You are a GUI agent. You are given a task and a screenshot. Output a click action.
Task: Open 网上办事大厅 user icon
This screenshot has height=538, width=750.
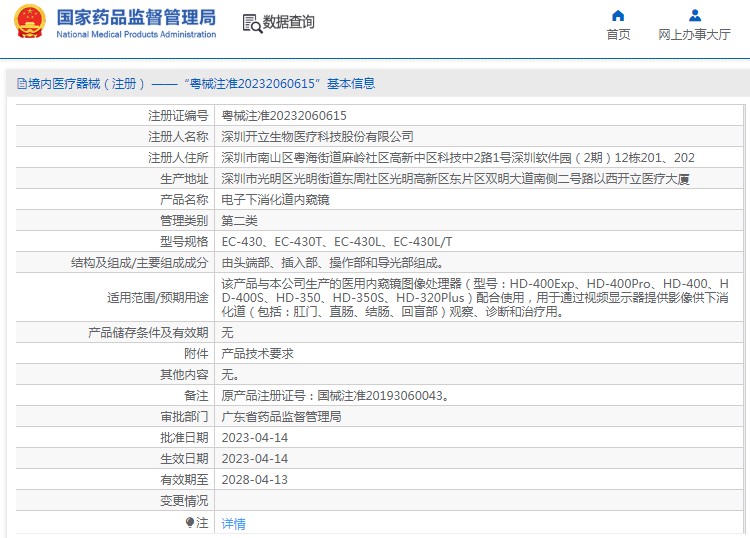[x=695, y=16]
